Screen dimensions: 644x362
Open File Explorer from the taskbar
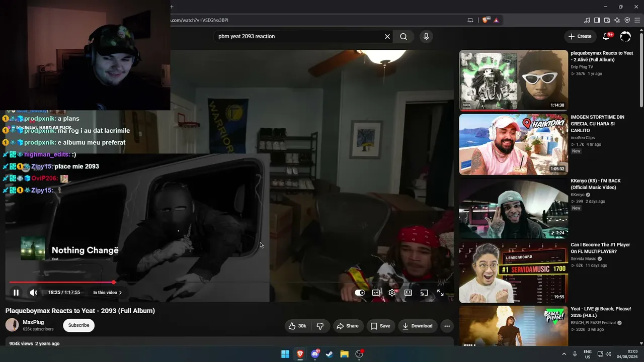(x=344, y=354)
